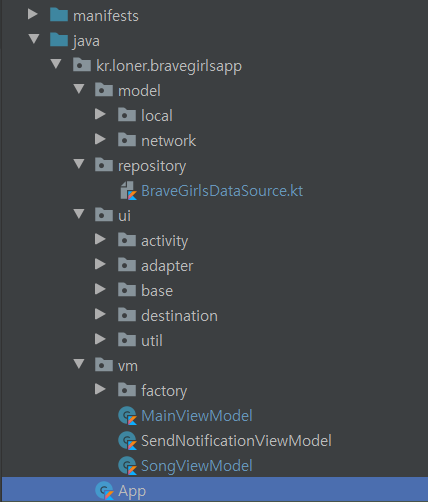The height and width of the screenshot is (502, 428).
Task: Click the kr.loner.bravegirlsapp package icon
Action: [82, 65]
